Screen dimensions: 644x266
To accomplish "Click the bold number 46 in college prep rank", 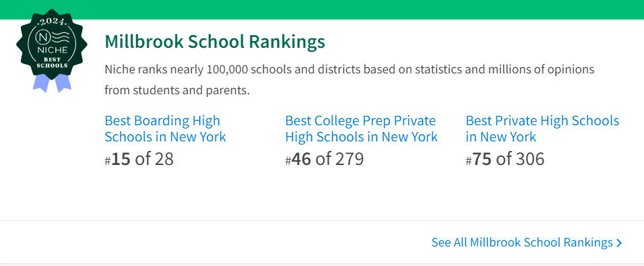I will pos(302,160).
